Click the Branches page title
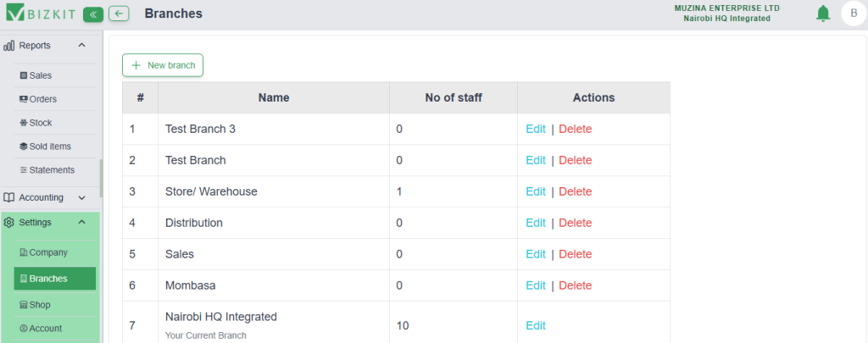Viewport: 868px width, 343px height. click(173, 14)
